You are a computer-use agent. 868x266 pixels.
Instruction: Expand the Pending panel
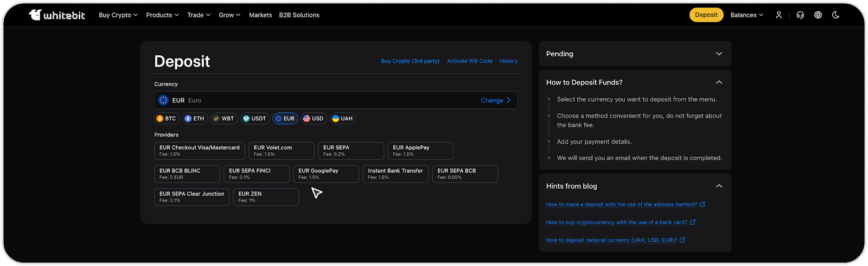coord(719,54)
